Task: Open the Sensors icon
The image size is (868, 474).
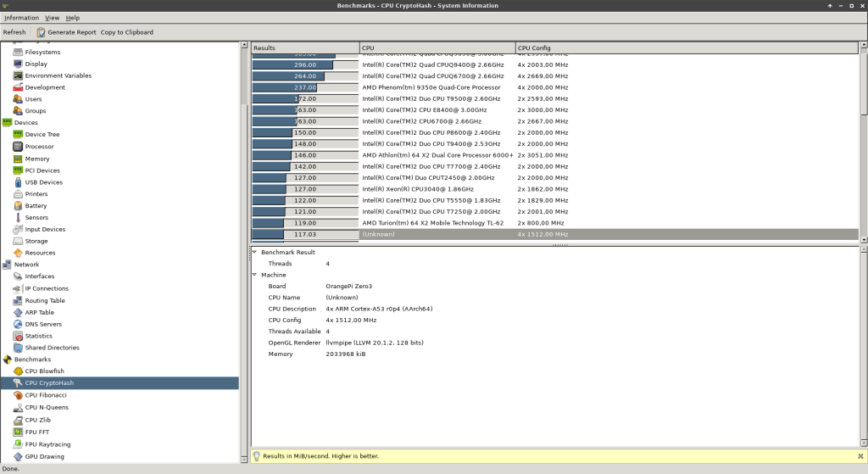Action: pyautogui.click(x=19, y=218)
